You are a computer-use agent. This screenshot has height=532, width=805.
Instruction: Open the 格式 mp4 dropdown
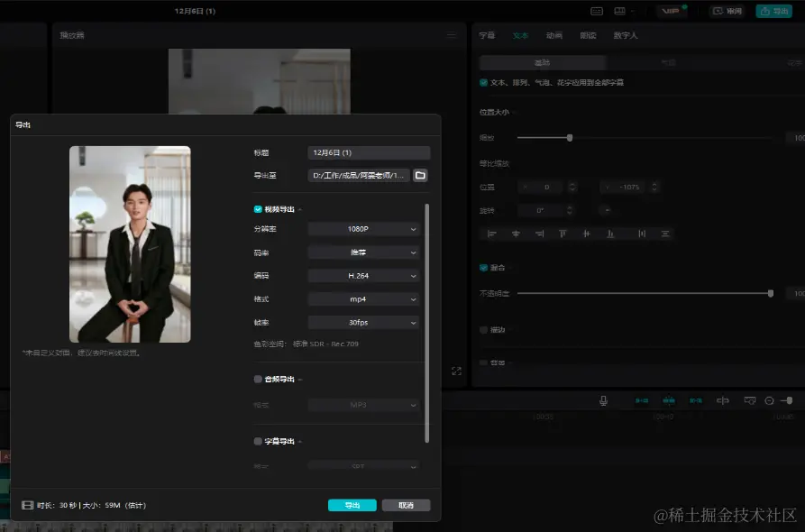tap(363, 298)
